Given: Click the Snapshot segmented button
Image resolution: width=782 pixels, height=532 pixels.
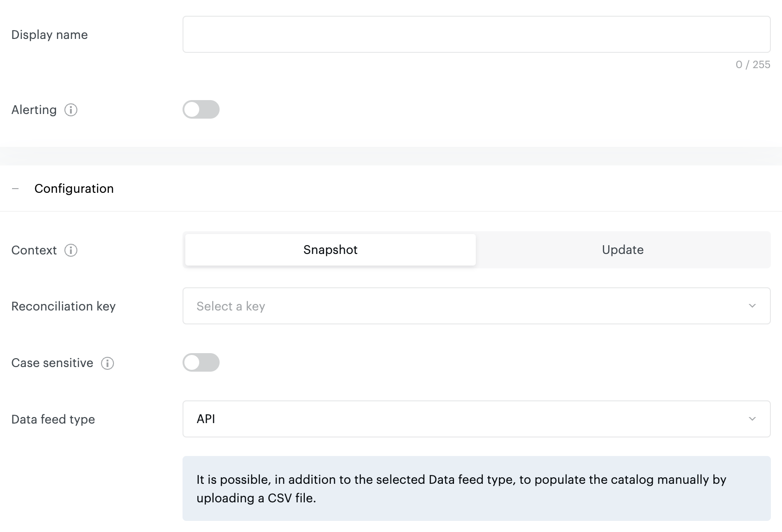Looking at the screenshot, I should (x=329, y=250).
